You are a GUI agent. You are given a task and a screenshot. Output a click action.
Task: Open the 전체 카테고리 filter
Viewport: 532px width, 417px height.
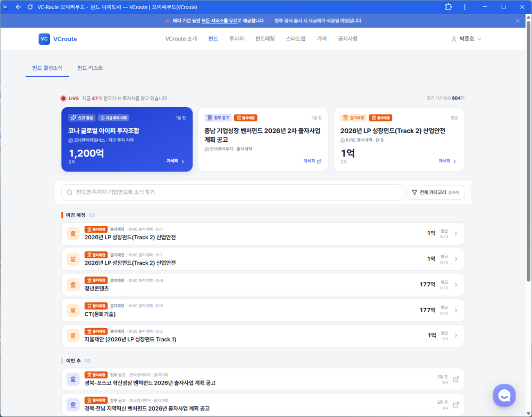(435, 193)
